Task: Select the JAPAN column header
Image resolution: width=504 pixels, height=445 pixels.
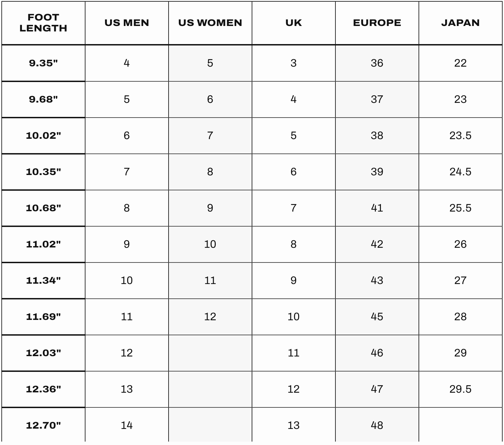Action: [461, 23]
